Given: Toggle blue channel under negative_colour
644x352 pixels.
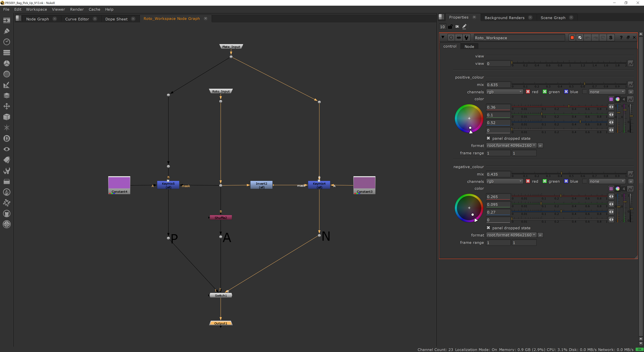Looking at the screenshot, I should coord(566,181).
